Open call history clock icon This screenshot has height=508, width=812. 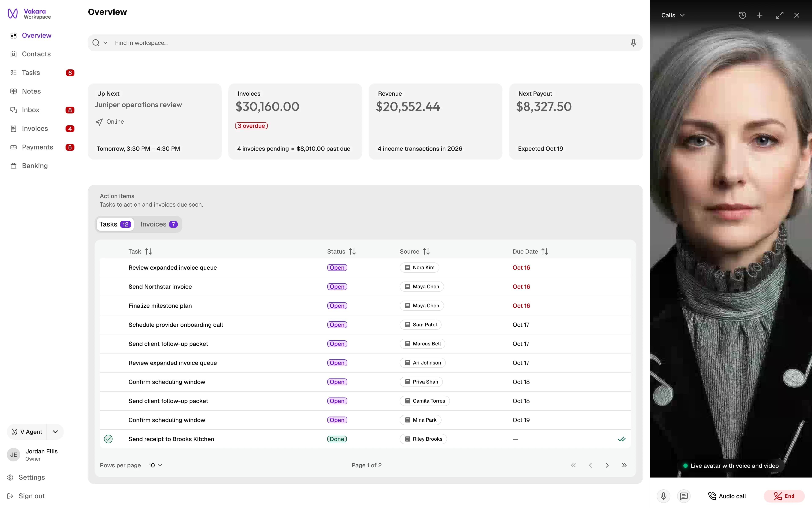point(742,15)
